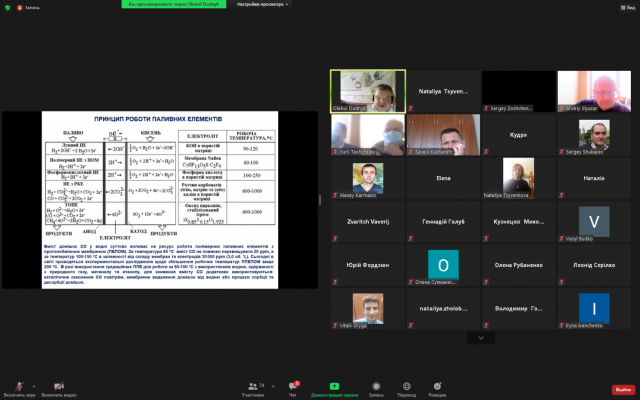Expand audio options arrow beside microphone
640x400 pixels.
tap(33, 386)
